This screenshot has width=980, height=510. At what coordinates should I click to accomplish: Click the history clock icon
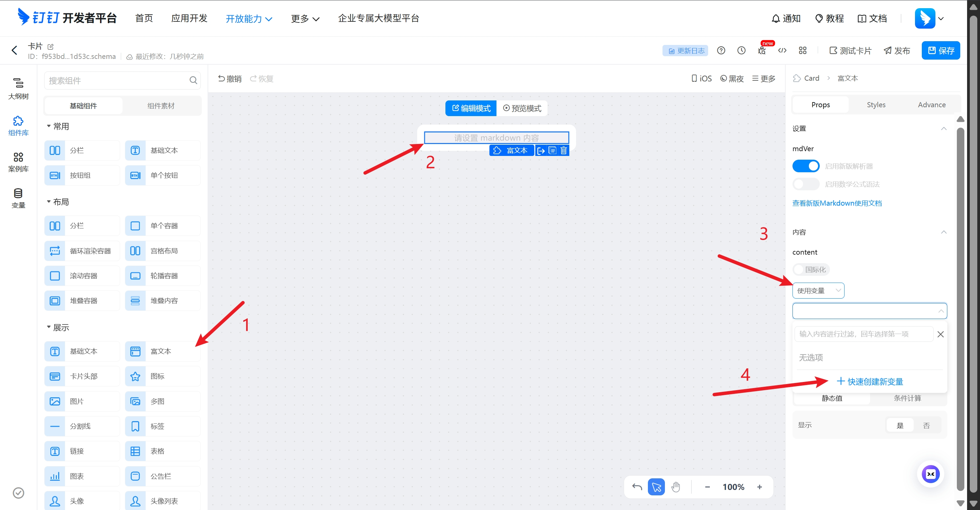(x=741, y=51)
